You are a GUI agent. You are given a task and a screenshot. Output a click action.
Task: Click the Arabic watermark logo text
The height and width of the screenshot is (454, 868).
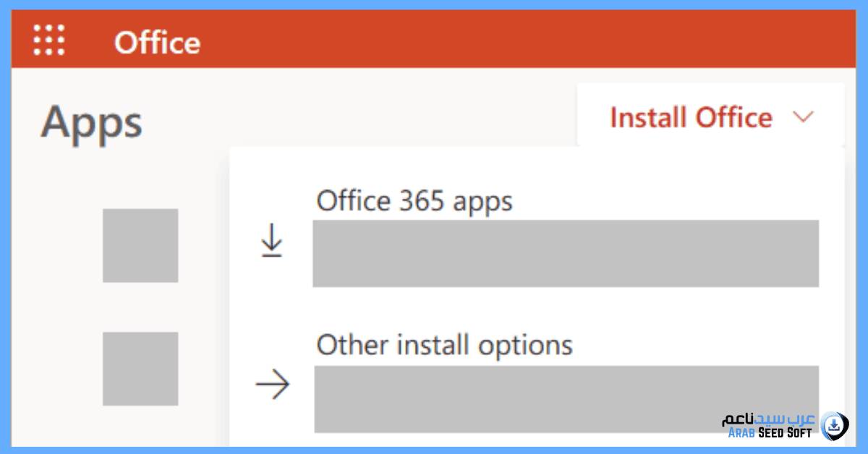[768, 419]
